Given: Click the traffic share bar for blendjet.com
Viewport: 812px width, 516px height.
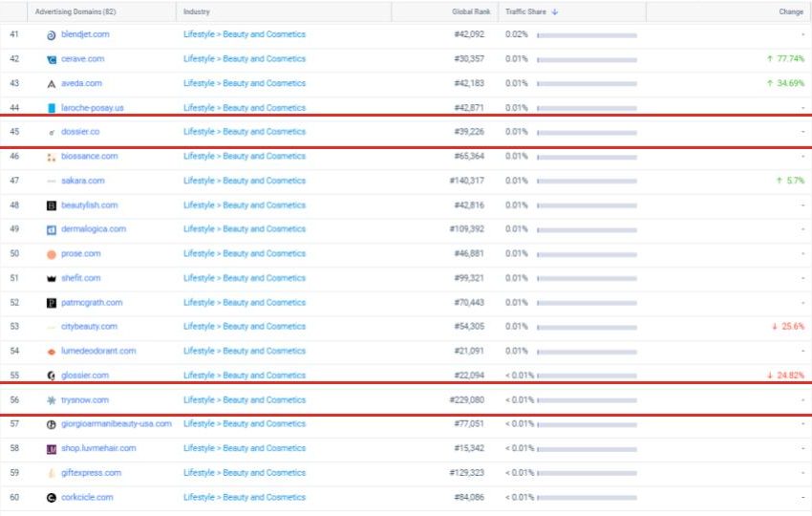Looking at the screenshot, I should (588, 35).
